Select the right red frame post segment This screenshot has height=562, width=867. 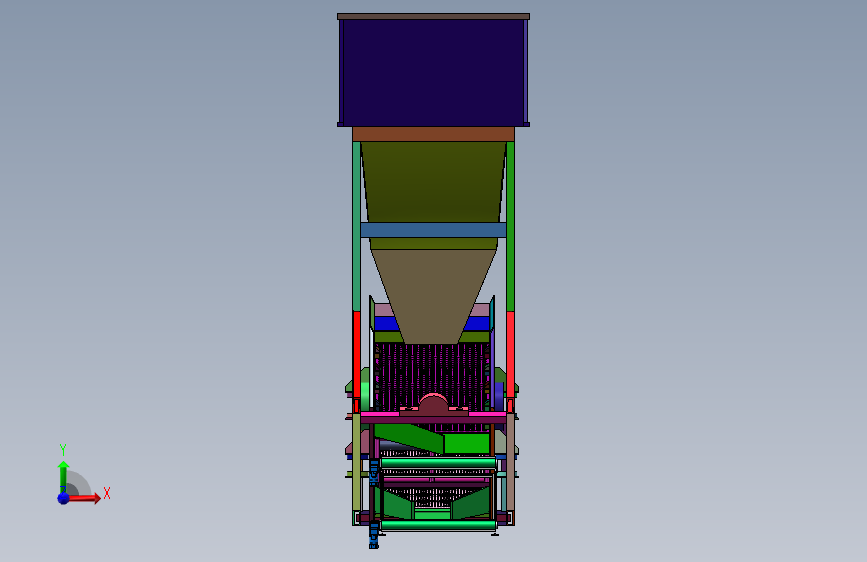coord(510,354)
